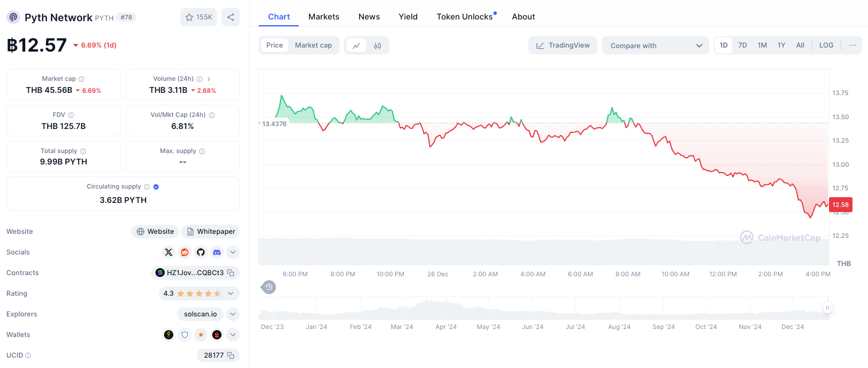Open the Whitepaper link button
The width and height of the screenshot is (868, 368).
click(x=211, y=232)
